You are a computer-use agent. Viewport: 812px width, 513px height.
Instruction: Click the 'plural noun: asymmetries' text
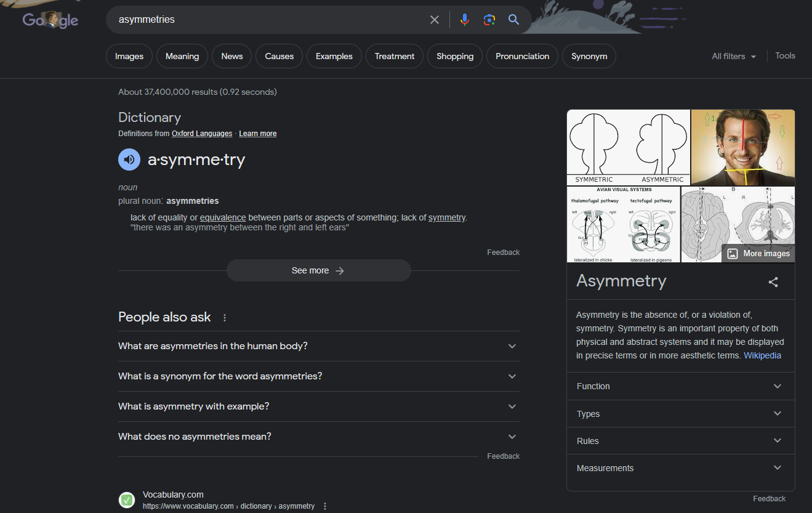pos(168,201)
